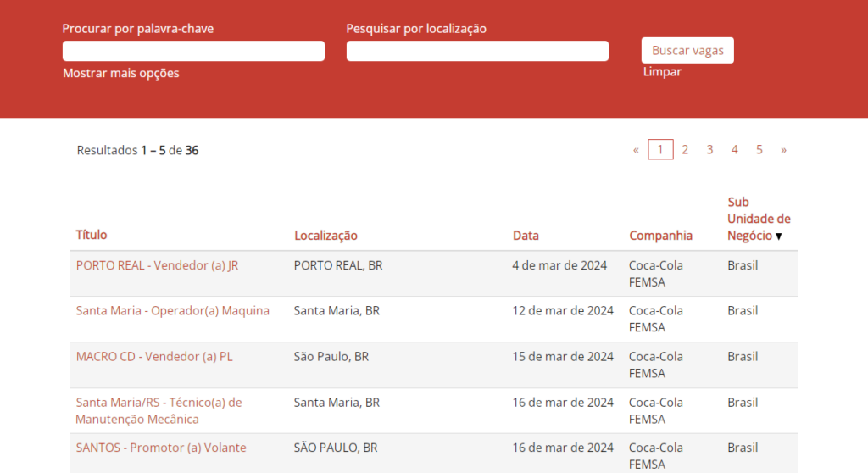
Task: Open Santa Maria - Operador(a) Maquina job
Action: tap(173, 311)
